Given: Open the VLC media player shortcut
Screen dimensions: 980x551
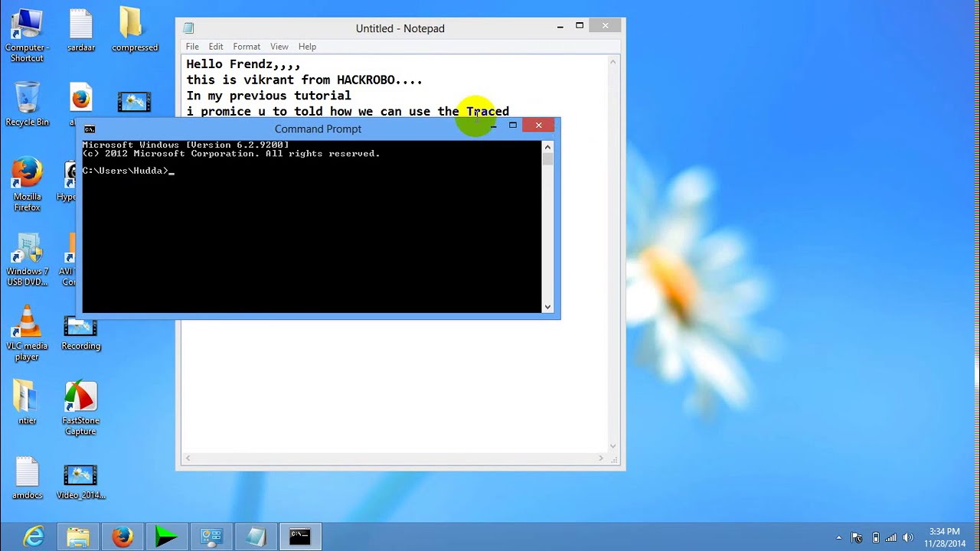Looking at the screenshot, I should pos(27,333).
